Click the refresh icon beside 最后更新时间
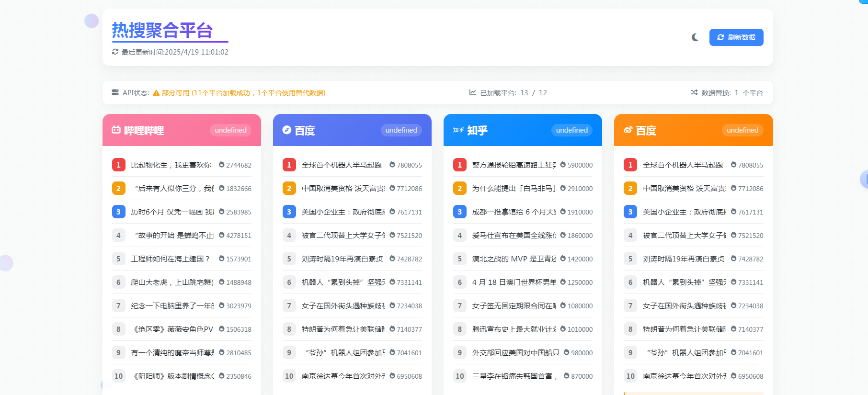The image size is (868, 395). pos(115,52)
